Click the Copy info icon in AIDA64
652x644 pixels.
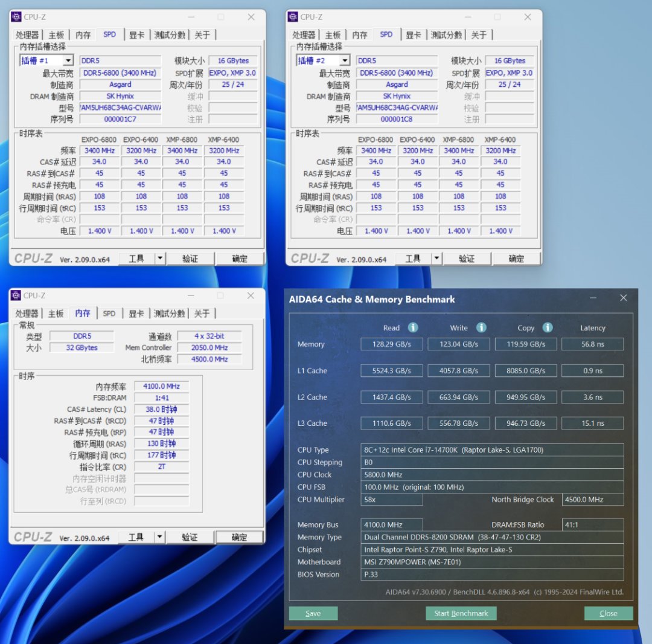click(x=548, y=327)
